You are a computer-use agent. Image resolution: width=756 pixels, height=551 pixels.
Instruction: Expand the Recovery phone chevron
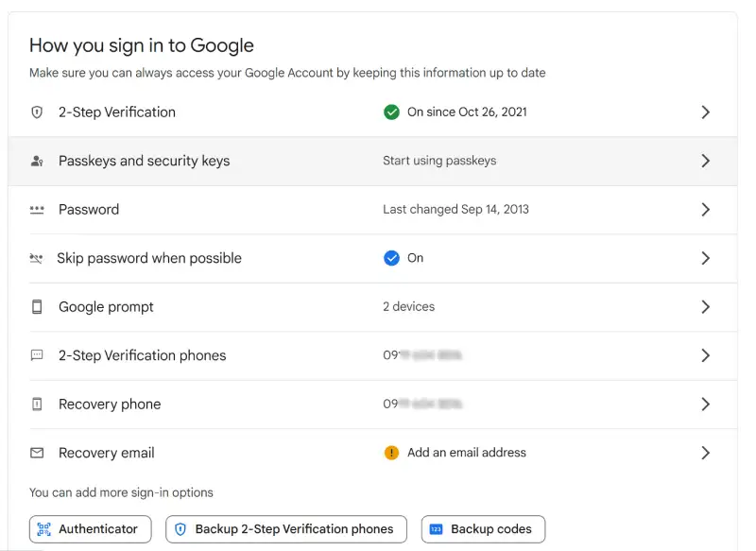click(x=705, y=405)
